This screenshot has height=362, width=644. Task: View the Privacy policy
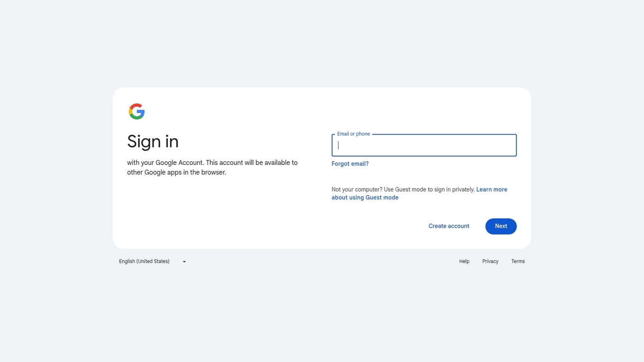[x=490, y=261]
